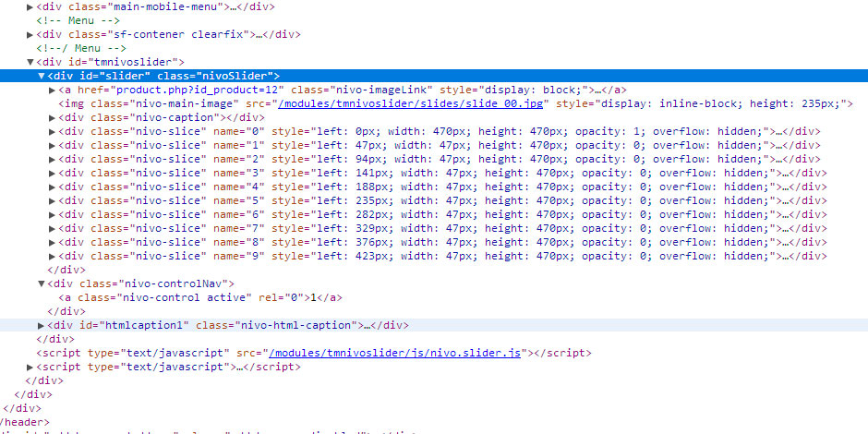Expand nivo-slice node named 1

(x=52, y=146)
